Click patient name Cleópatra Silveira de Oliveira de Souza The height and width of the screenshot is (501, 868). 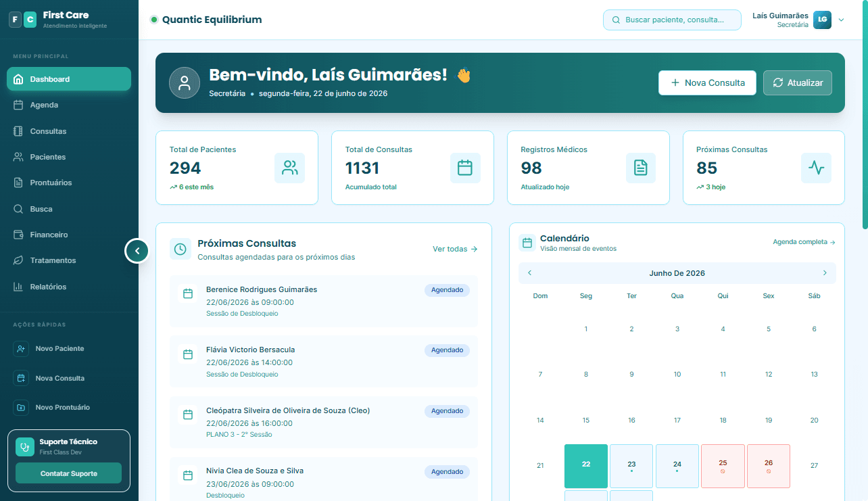288,410
